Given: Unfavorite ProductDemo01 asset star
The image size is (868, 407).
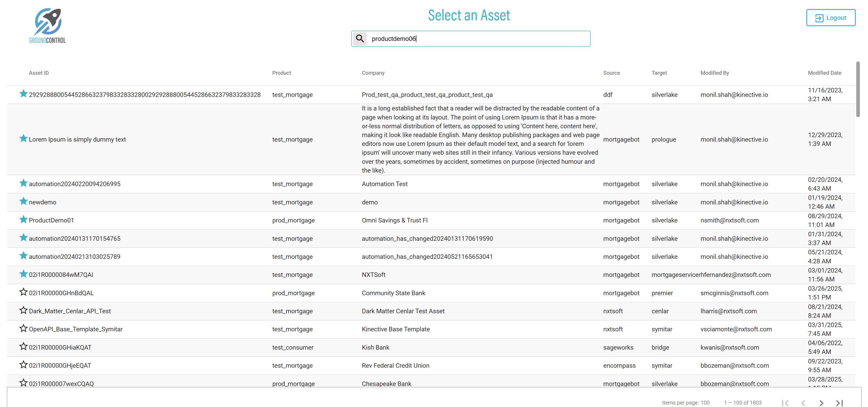Looking at the screenshot, I should 23,220.
